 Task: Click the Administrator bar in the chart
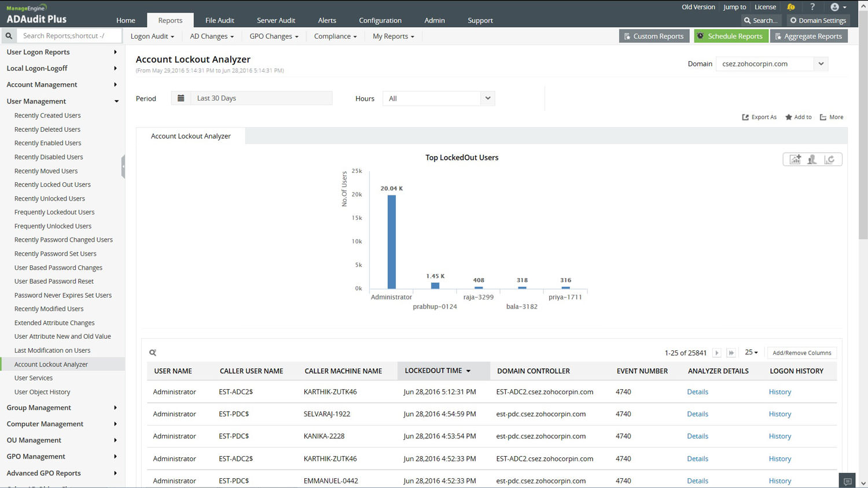(392, 242)
